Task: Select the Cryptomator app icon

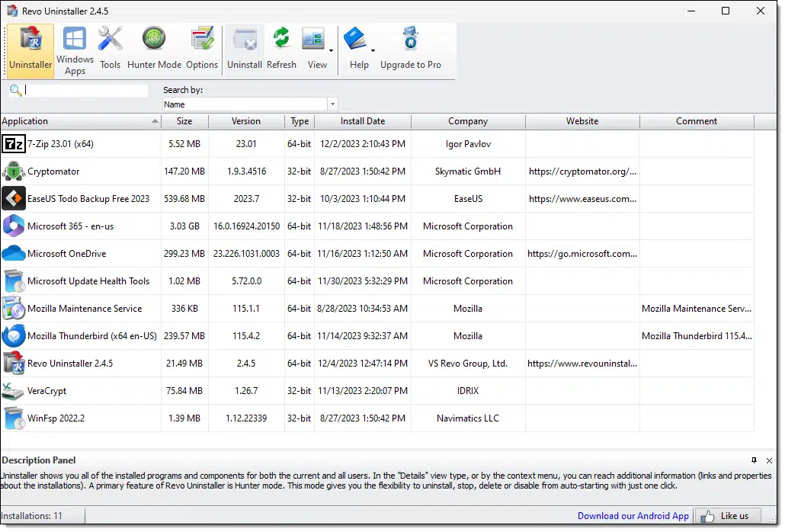Action: pyautogui.click(x=14, y=171)
